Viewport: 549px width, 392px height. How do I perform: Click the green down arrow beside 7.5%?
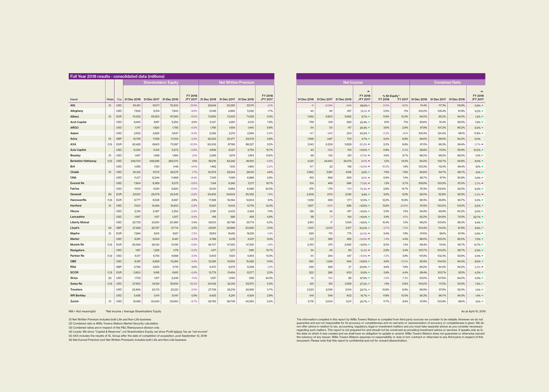pyautogui.click(x=482, y=284)
